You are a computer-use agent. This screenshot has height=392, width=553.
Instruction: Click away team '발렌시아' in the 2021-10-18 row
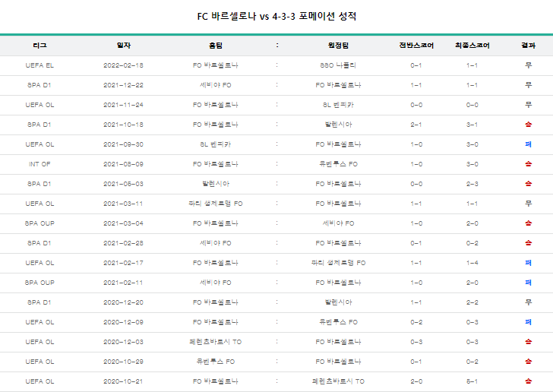(338, 125)
